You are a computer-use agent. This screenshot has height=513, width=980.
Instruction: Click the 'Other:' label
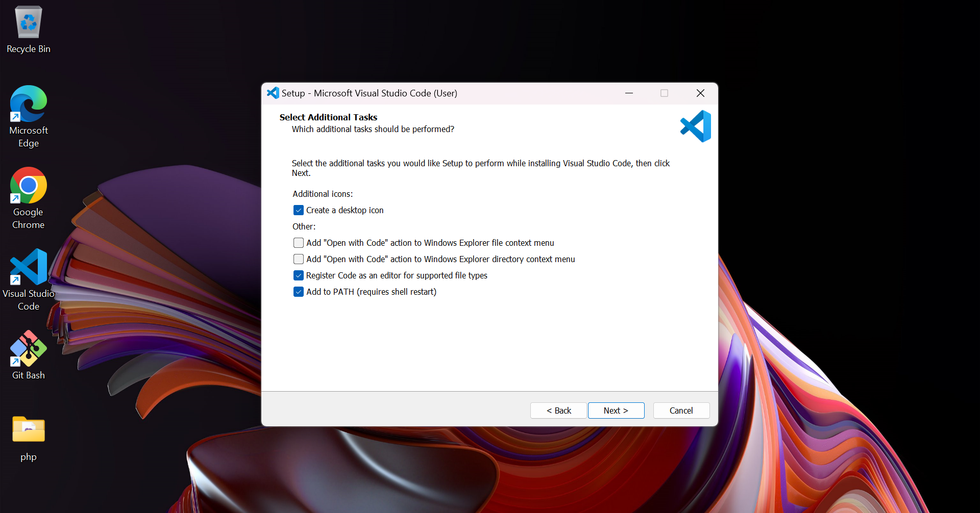304,226
